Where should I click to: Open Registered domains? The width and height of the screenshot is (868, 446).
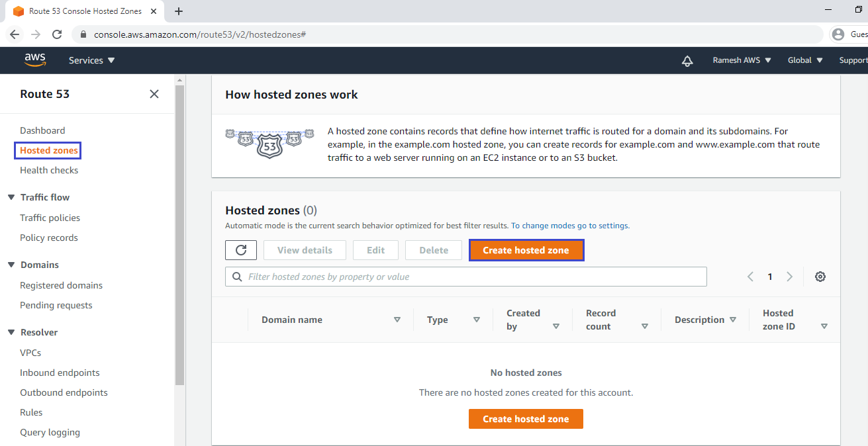coord(61,285)
